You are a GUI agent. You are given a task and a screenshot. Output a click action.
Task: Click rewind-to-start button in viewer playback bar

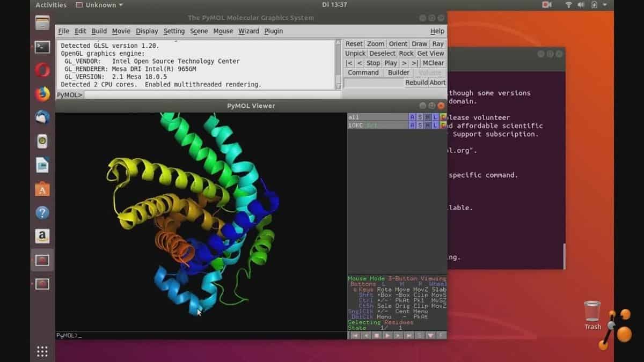354,335
